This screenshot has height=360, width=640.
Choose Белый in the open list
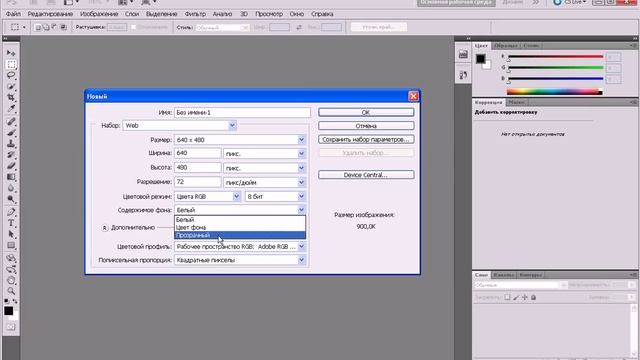point(240,220)
